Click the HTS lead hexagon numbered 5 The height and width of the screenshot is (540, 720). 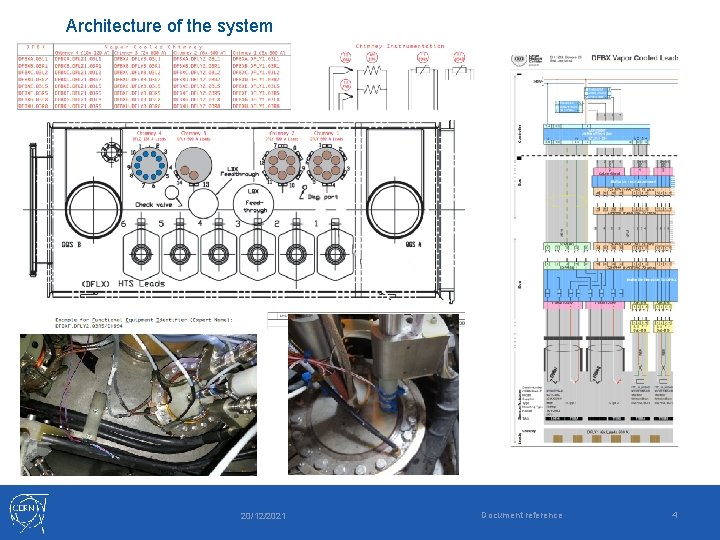[x=180, y=254]
